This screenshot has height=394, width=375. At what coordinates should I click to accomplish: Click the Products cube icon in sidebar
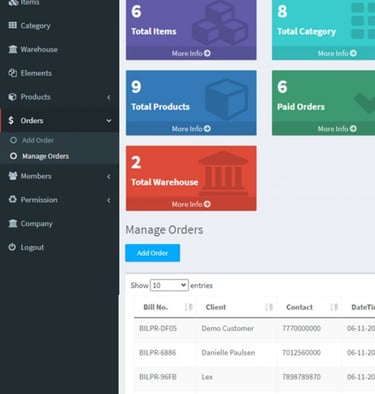pyautogui.click(x=12, y=97)
